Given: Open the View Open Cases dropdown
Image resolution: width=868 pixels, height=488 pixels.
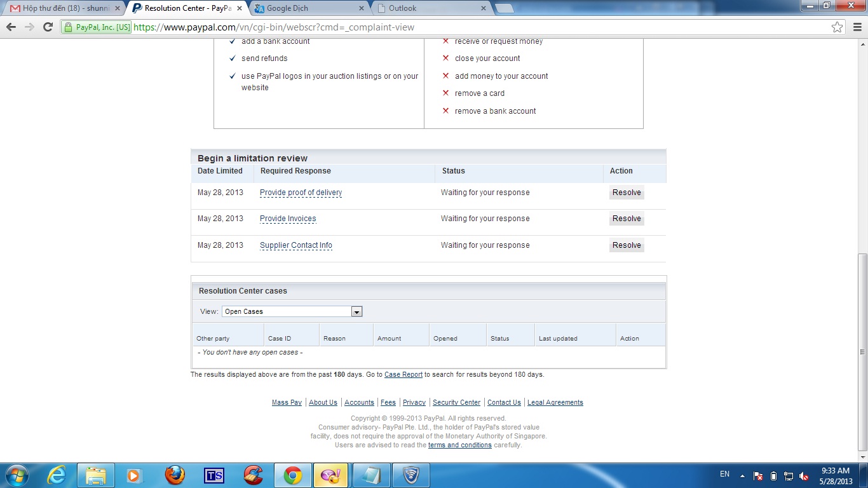Looking at the screenshot, I should pyautogui.click(x=292, y=311).
